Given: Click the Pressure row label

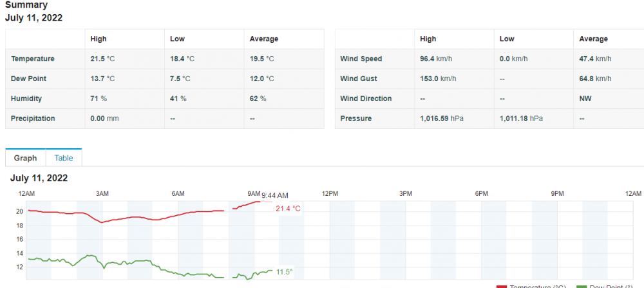Looking at the screenshot, I should (355, 119).
